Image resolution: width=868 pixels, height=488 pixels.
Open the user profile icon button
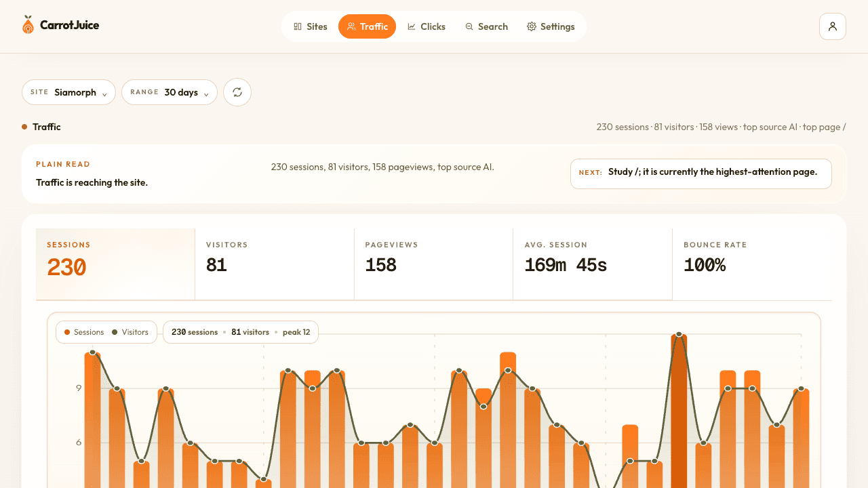point(833,26)
